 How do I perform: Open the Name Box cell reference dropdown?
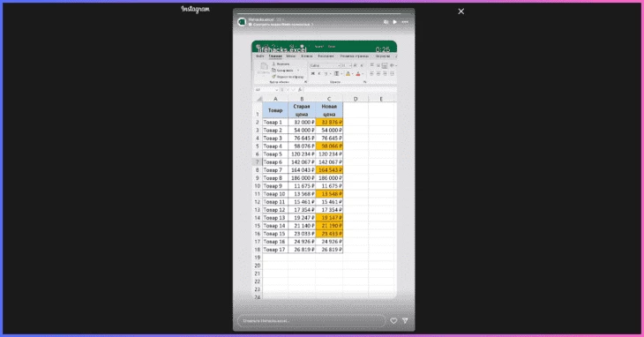coord(276,90)
